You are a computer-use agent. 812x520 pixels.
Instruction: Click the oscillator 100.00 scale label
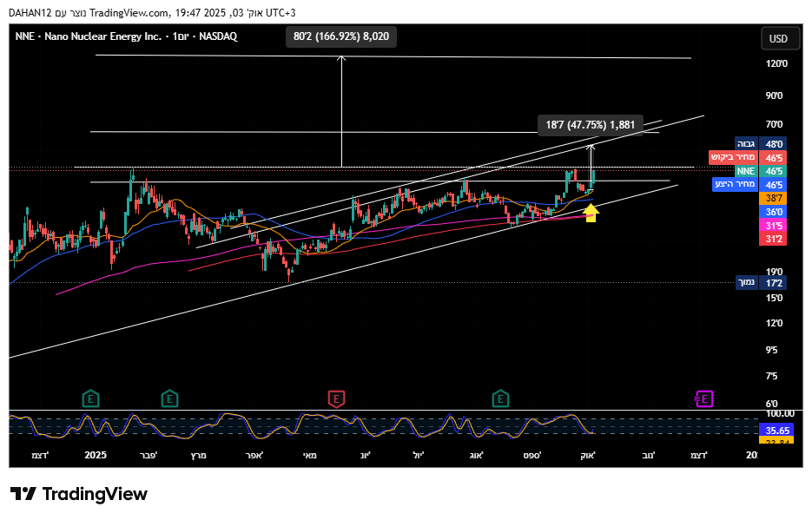(780, 413)
